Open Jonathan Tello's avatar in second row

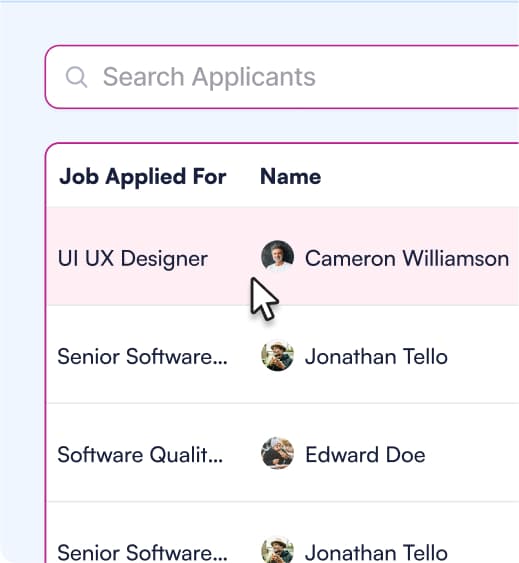click(x=277, y=355)
